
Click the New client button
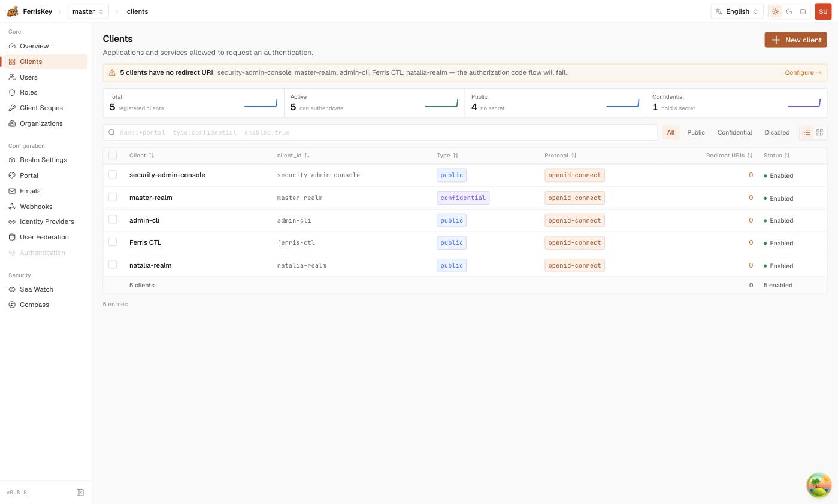pyautogui.click(x=795, y=40)
